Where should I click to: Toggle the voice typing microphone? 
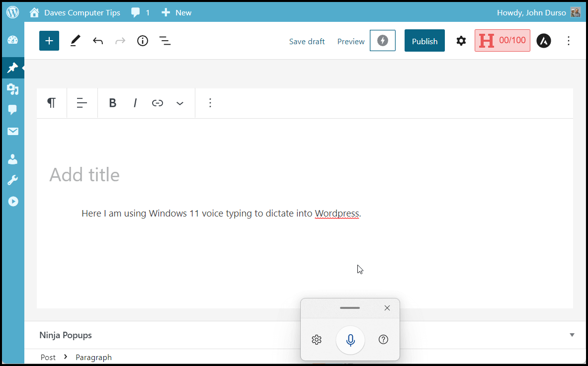coord(350,340)
